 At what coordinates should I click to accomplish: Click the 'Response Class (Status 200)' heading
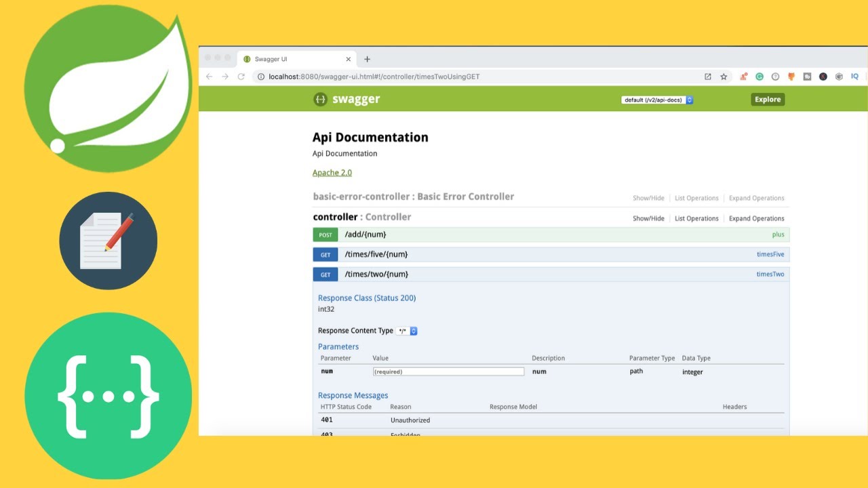click(367, 298)
